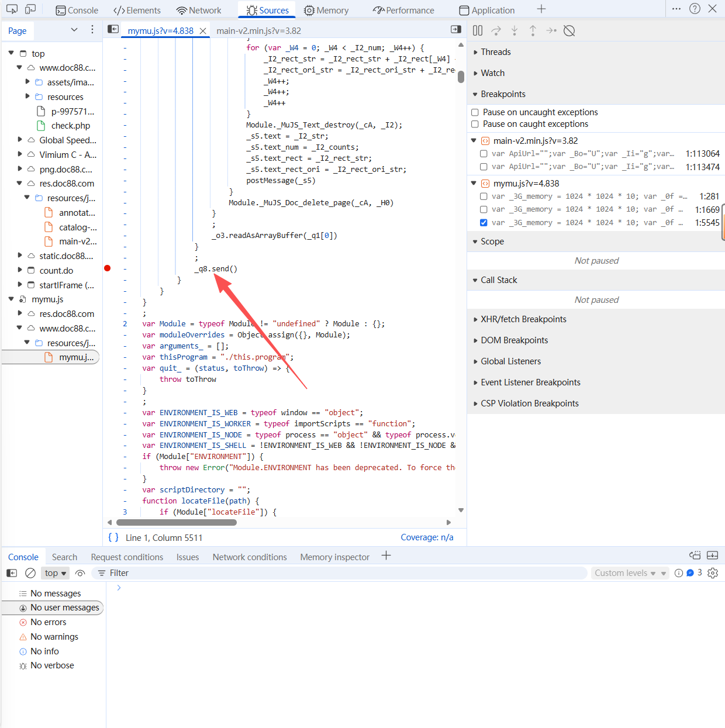Select the No errors filter
This screenshot has height=728, width=725.
pyautogui.click(x=48, y=622)
